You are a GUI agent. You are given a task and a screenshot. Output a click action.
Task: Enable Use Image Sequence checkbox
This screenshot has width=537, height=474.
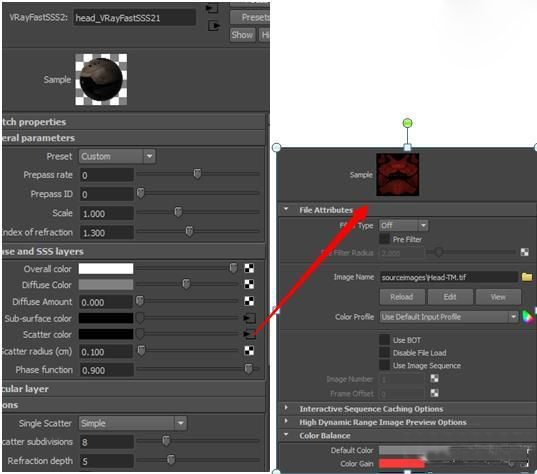pos(384,365)
